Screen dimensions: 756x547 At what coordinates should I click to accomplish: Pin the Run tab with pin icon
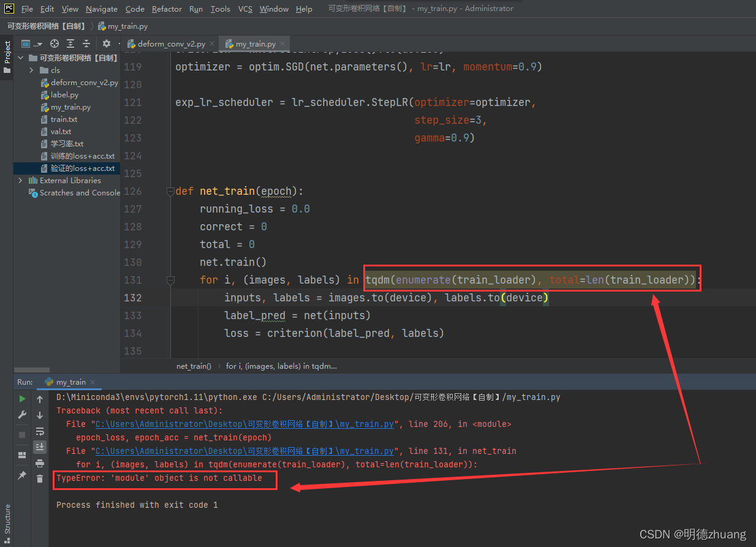tap(23, 475)
